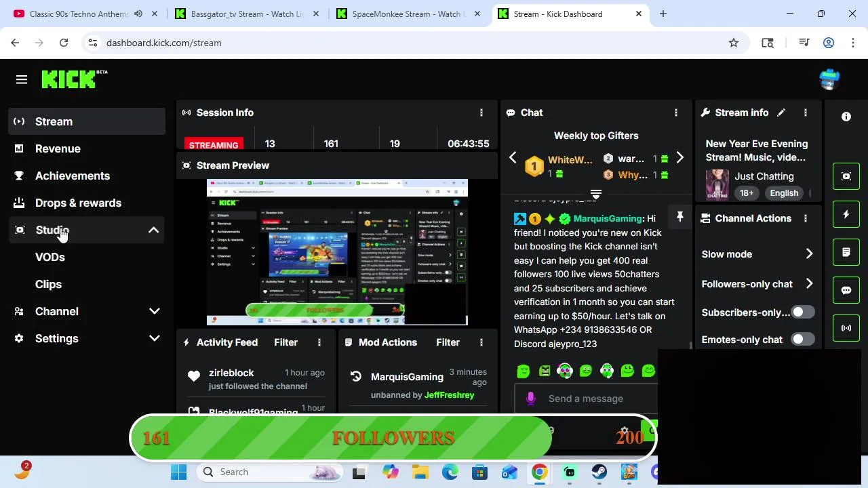Edit stream info with pencil icon
This screenshot has height=488, width=868.
(x=781, y=113)
